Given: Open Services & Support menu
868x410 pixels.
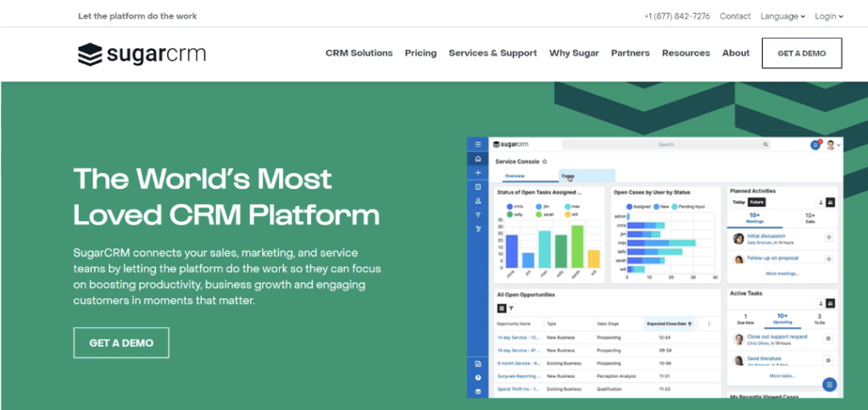Looking at the screenshot, I should [x=492, y=53].
